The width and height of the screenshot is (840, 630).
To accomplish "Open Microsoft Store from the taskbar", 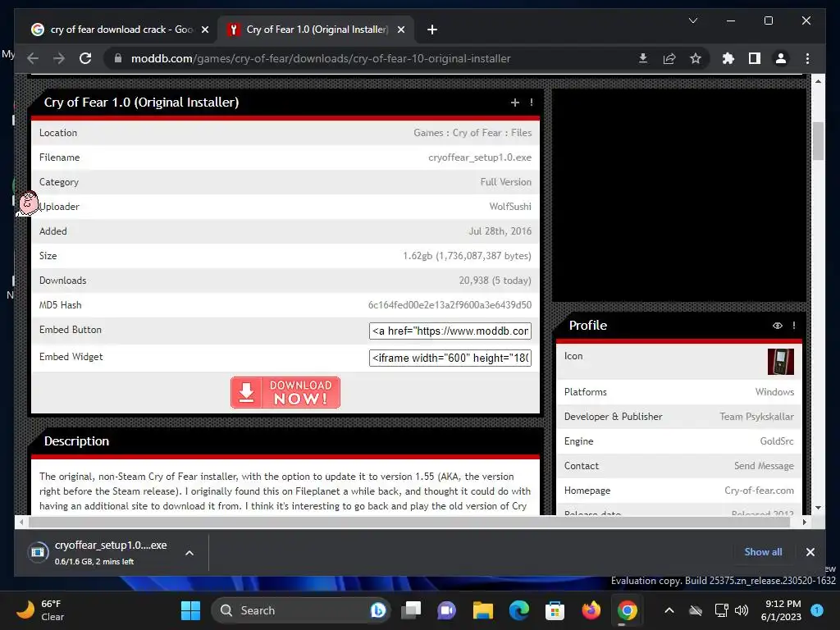I will pos(555,610).
